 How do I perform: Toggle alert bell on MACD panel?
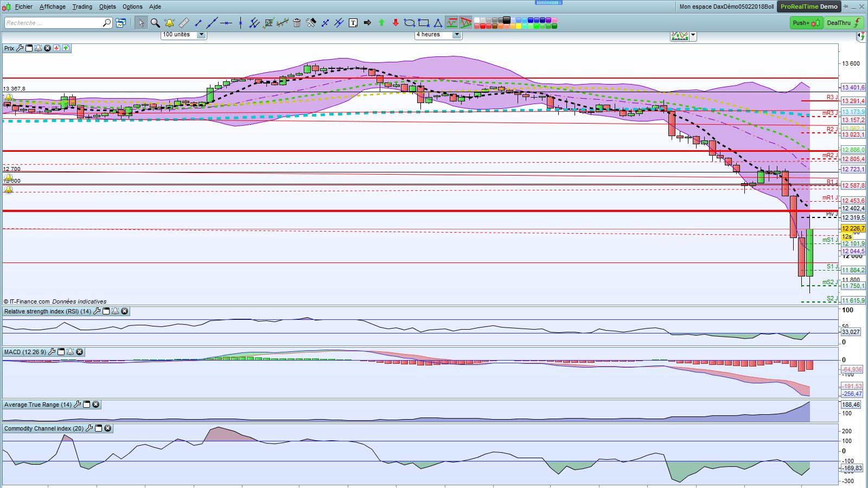point(71,352)
